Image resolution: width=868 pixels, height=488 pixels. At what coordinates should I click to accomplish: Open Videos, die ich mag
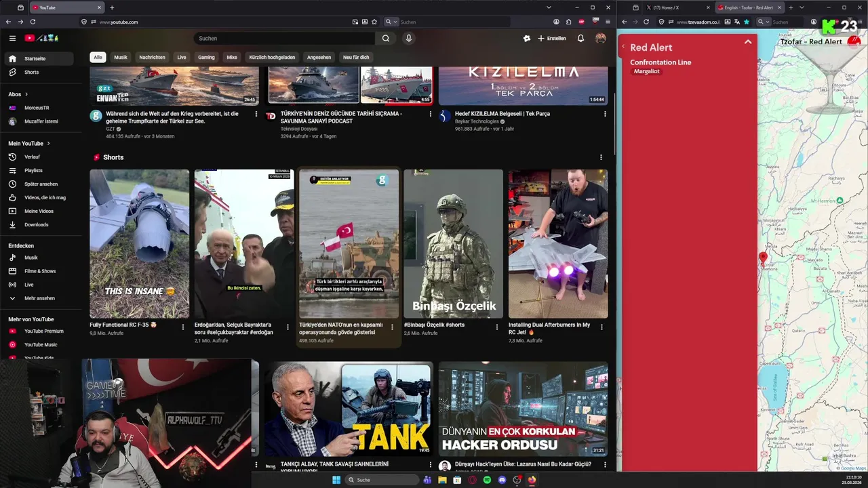click(x=41, y=198)
